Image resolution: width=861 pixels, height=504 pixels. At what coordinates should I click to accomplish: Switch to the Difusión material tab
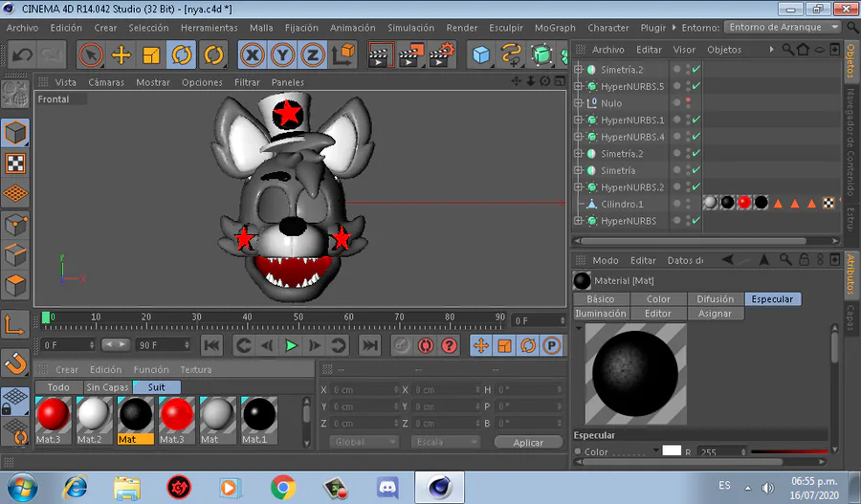point(715,299)
